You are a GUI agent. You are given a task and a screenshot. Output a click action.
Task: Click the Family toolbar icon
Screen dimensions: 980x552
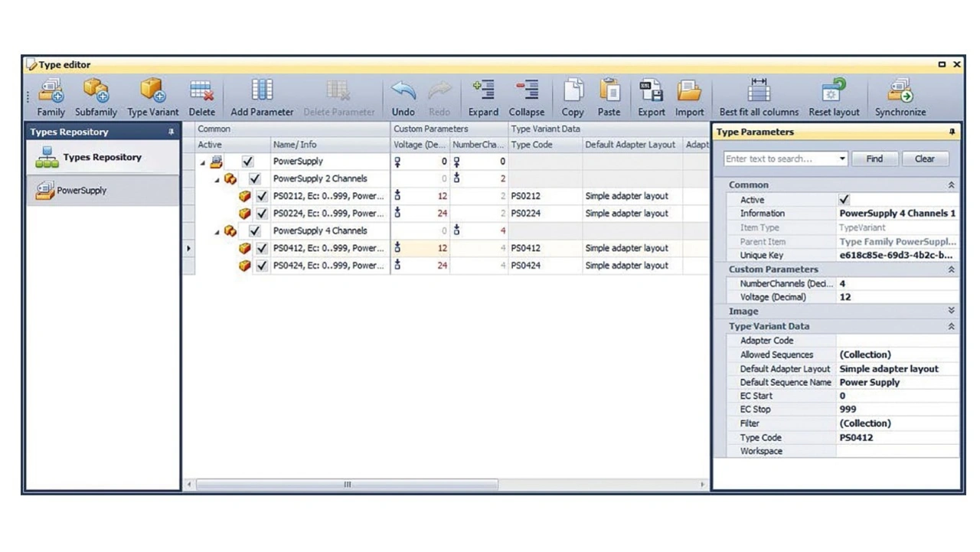click(x=51, y=92)
